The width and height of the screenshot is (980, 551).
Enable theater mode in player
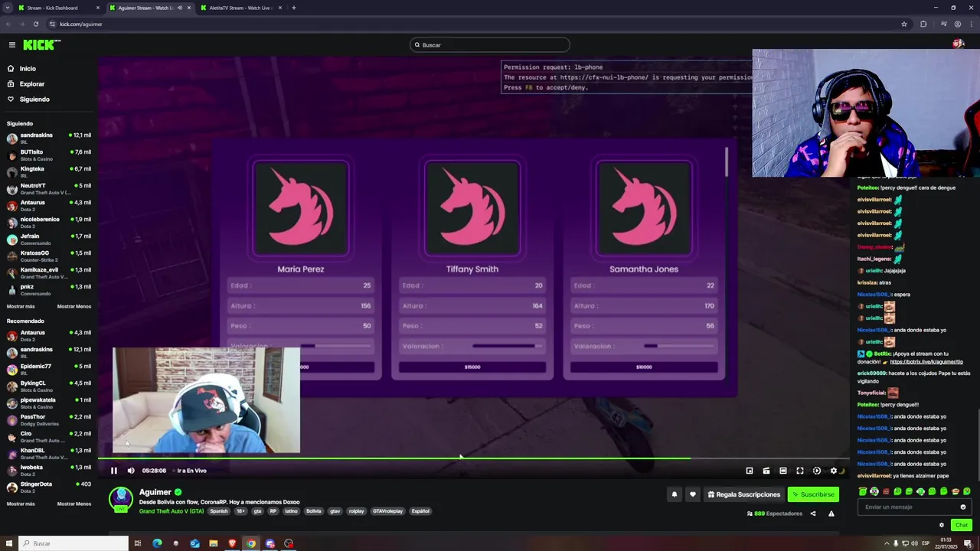(783, 471)
